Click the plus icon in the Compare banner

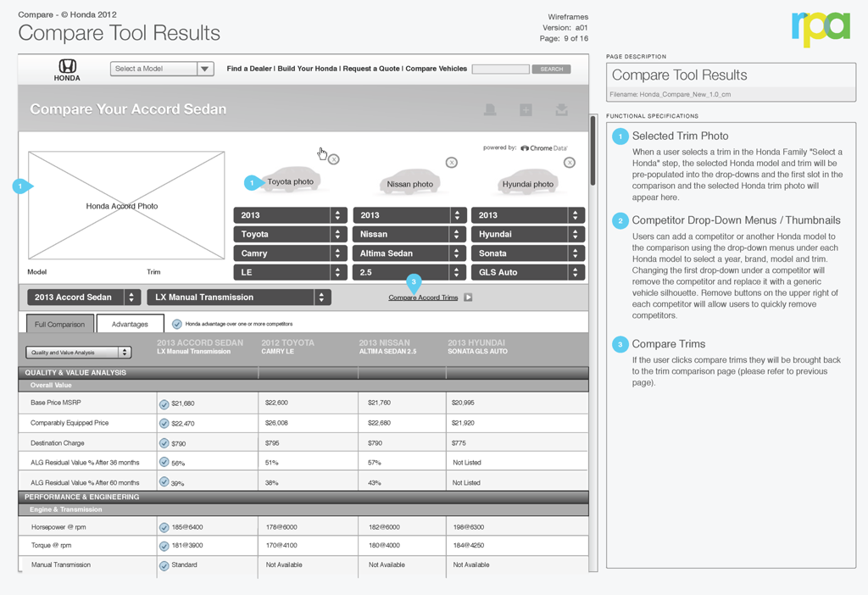(x=526, y=110)
